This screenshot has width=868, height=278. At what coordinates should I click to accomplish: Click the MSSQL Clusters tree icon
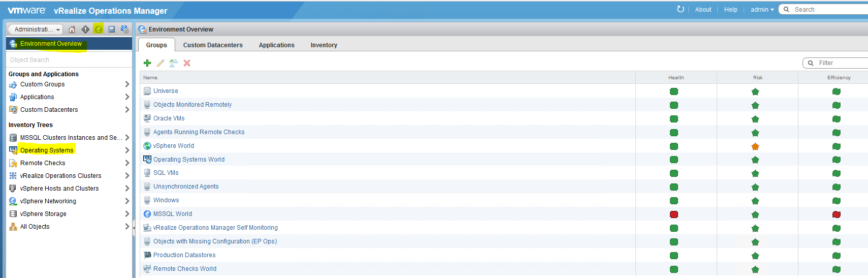click(x=13, y=138)
